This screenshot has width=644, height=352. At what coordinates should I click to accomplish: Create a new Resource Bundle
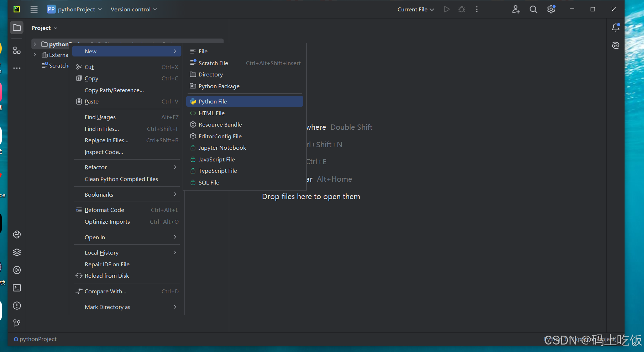pos(245,125)
